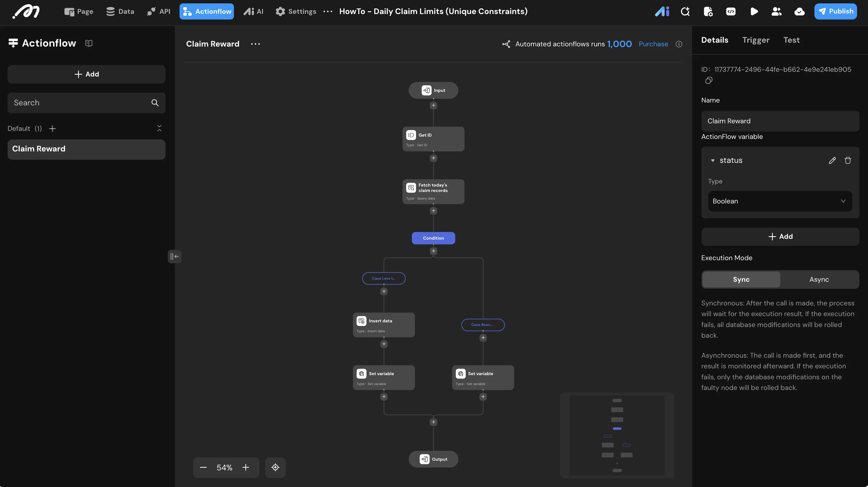Viewport: 868px width, 487px height.
Task: Select the Insert data node
Action: coord(384,325)
